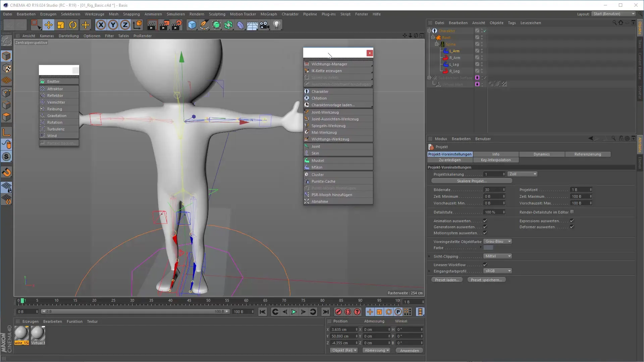Click Preset laden button
The width and height of the screenshot is (644, 362).
pos(447,280)
